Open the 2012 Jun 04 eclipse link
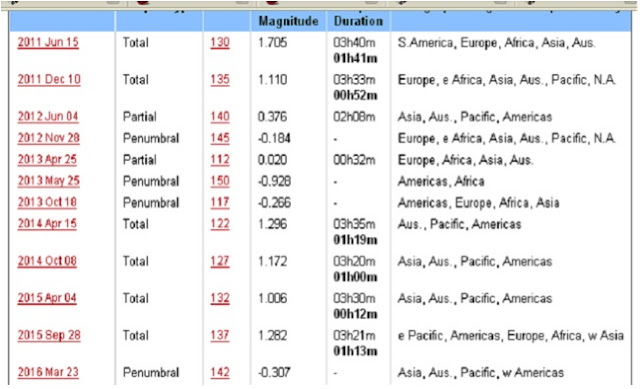The height and width of the screenshot is (389, 640). click(48, 116)
